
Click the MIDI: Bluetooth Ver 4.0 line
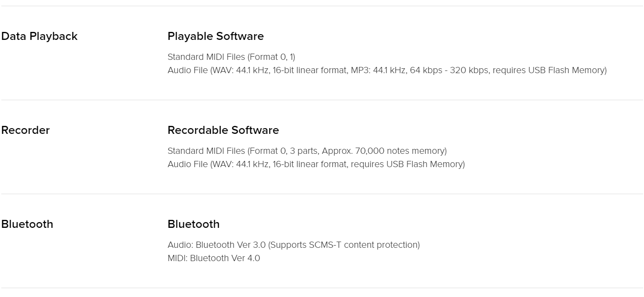[x=214, y=258]
